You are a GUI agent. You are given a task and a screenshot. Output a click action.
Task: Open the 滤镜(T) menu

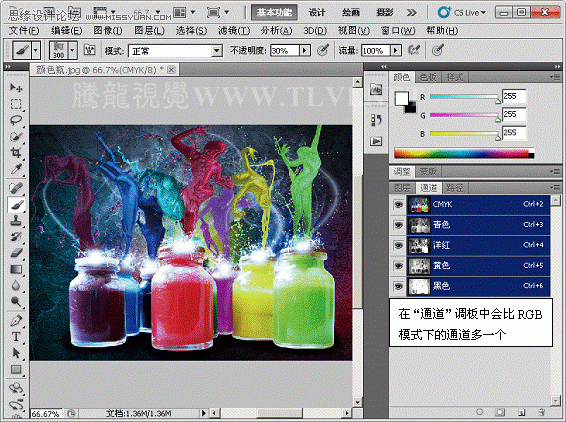click(234, 31)
